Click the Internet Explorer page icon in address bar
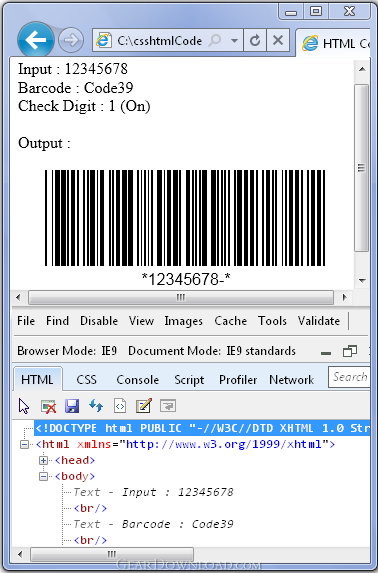378x573 pixels. coord(104,40)
